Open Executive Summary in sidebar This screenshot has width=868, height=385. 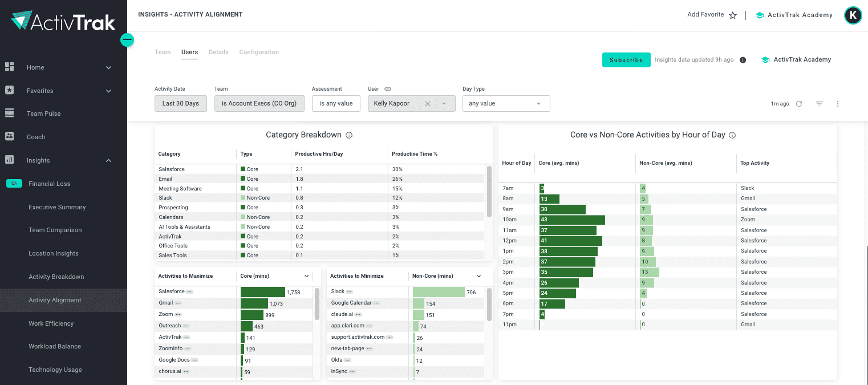(x=57, y=207)
